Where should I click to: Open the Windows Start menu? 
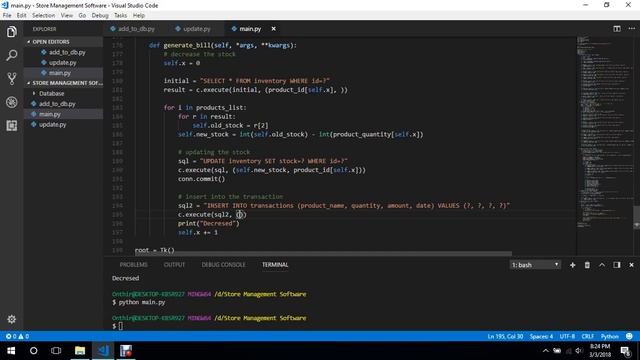click(11, 351)
